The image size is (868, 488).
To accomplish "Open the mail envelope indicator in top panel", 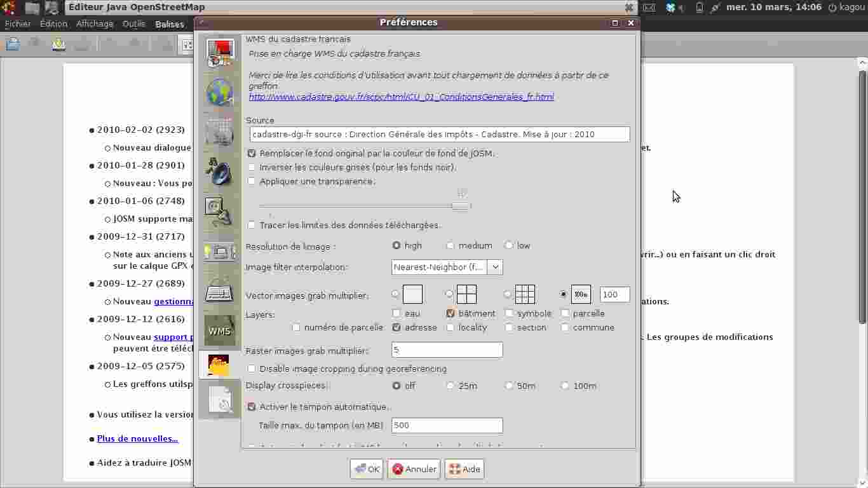I will 649,8.
